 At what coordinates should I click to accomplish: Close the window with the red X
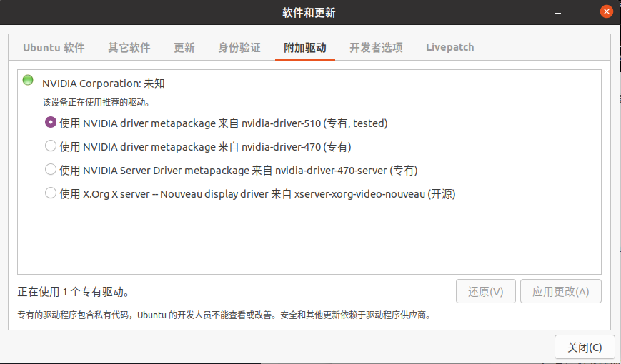click(x=606, y=12)
